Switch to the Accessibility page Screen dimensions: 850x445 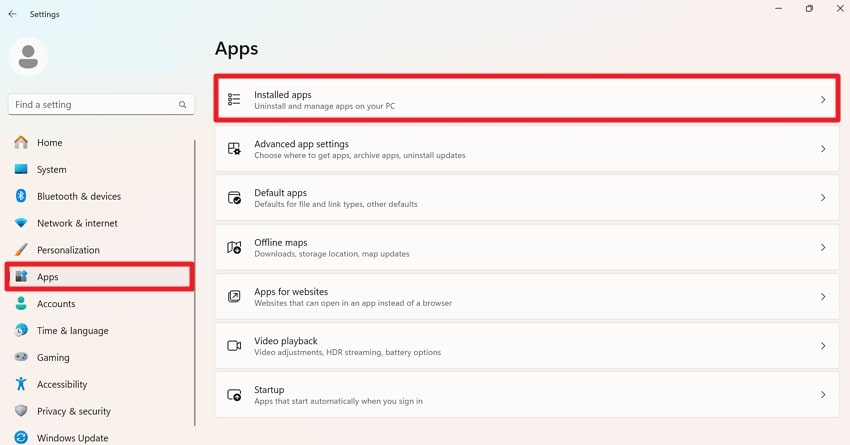(62, 384)
